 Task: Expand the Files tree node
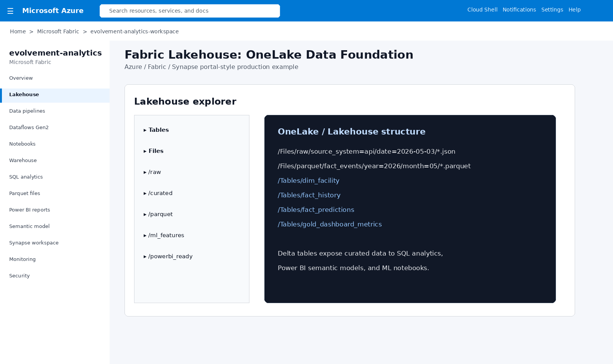tap(154, 151)
